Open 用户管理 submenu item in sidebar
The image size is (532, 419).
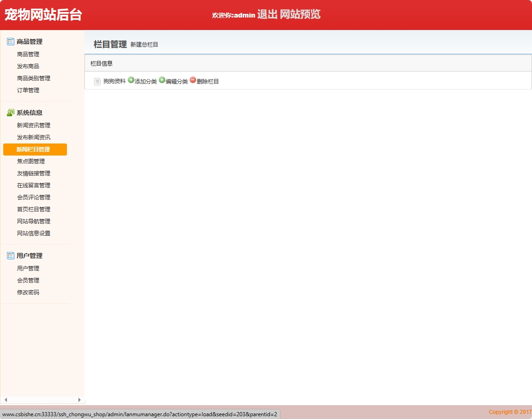point(28,269)
